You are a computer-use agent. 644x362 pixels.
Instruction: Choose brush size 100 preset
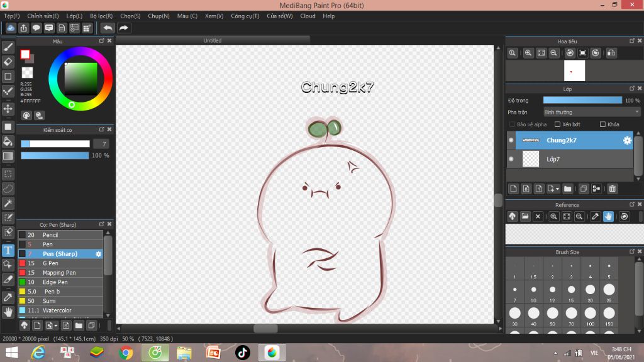(590, 315)
